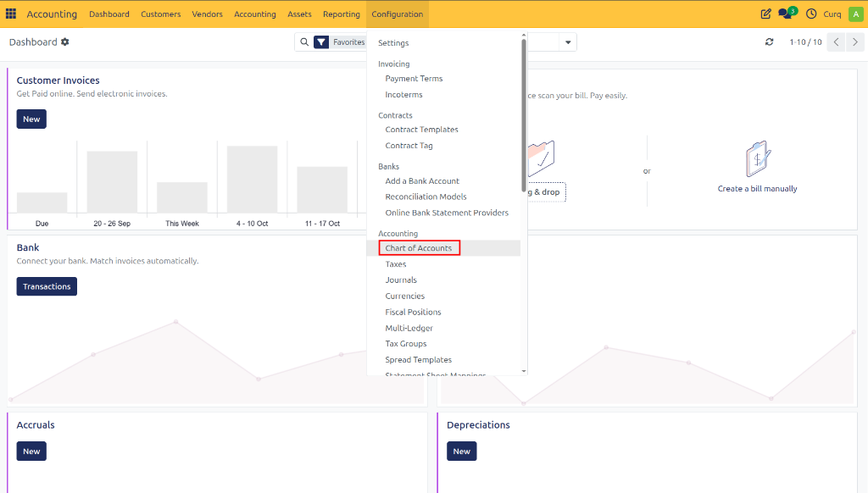Click the menu scrollbar thumb
The image size is (868, 493).
(524, 116)
